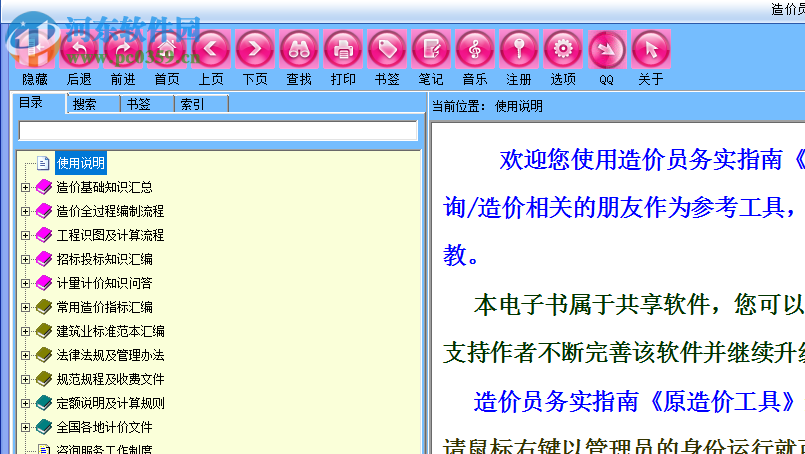Select the 计量计价知识问答 tree label
The image size is (805, 454).
coord(104,283)
